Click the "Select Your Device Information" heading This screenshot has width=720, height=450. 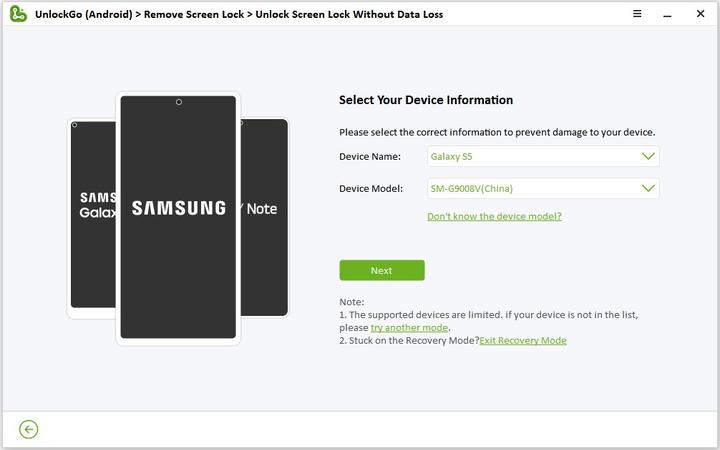[x=426, y=100]
